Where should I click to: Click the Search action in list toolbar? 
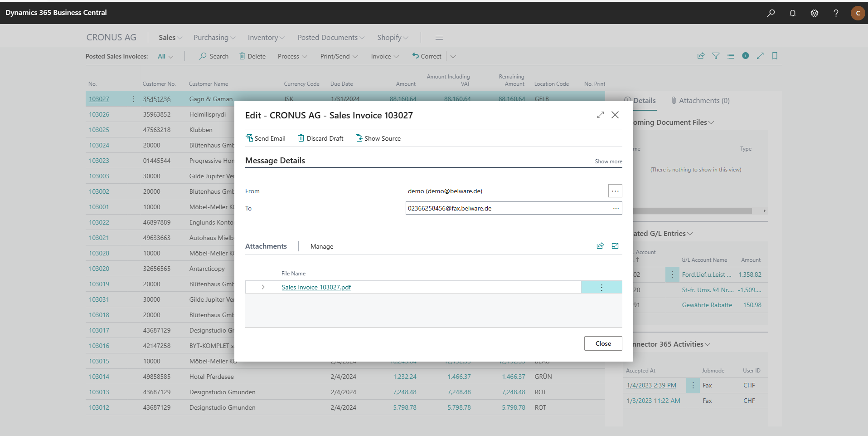213,56
